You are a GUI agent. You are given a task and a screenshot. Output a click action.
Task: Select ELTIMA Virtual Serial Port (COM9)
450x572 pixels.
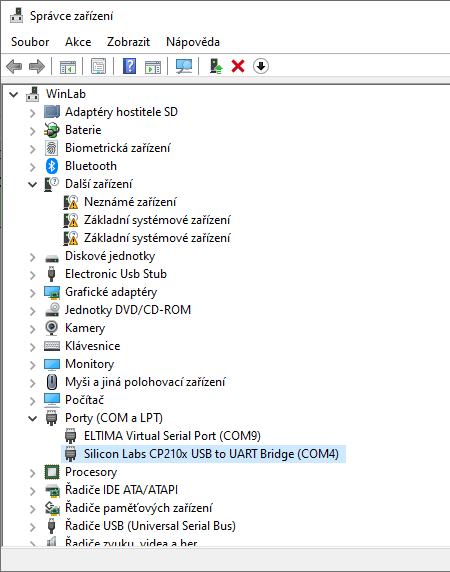click(x=172, y=436)
